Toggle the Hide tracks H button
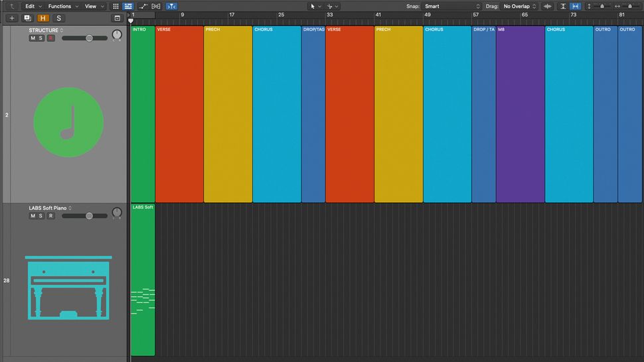Viewport: 644px width, 362px height. pyautogui.click(x=42, y=18)
